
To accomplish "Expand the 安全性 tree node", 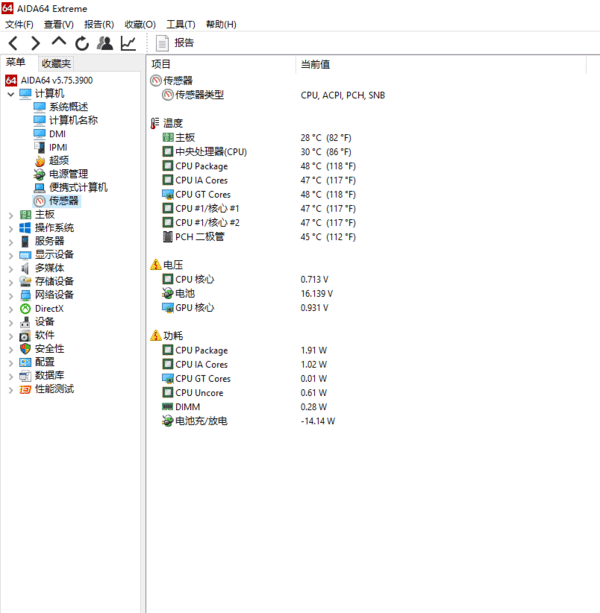I will (11, 349).
